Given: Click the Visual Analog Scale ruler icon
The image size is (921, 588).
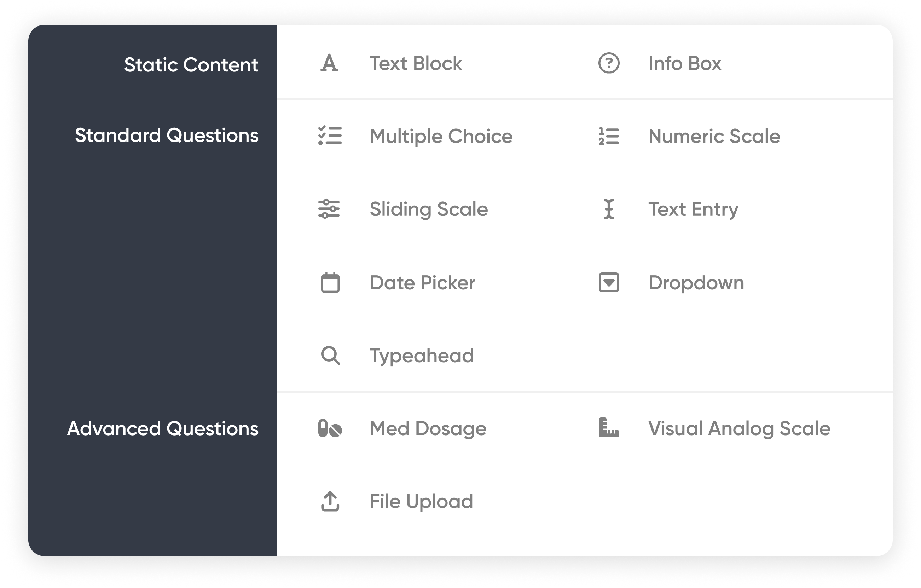Looking at the screenshot, I should (608, 428).
